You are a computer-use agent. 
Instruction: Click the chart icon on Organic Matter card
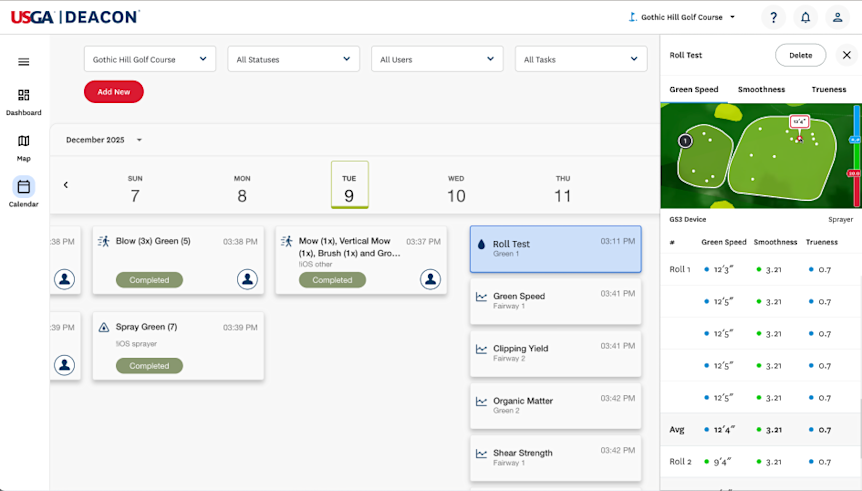[482, 401]
